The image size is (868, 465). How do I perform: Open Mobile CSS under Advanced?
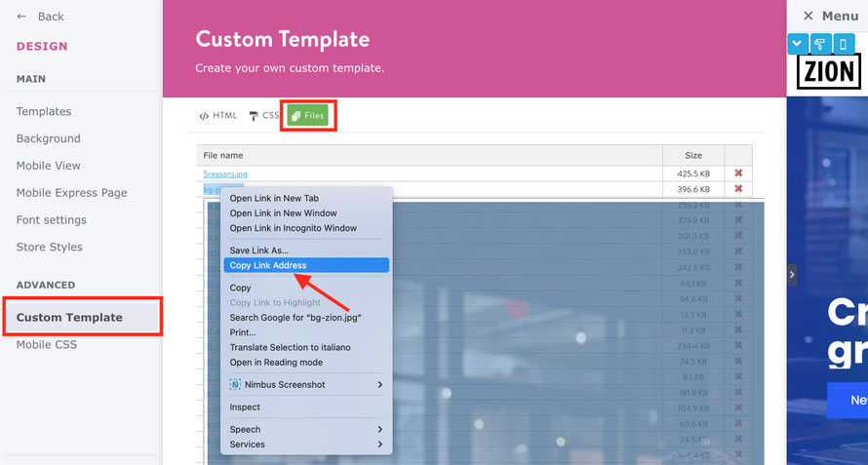pos(47,344)
